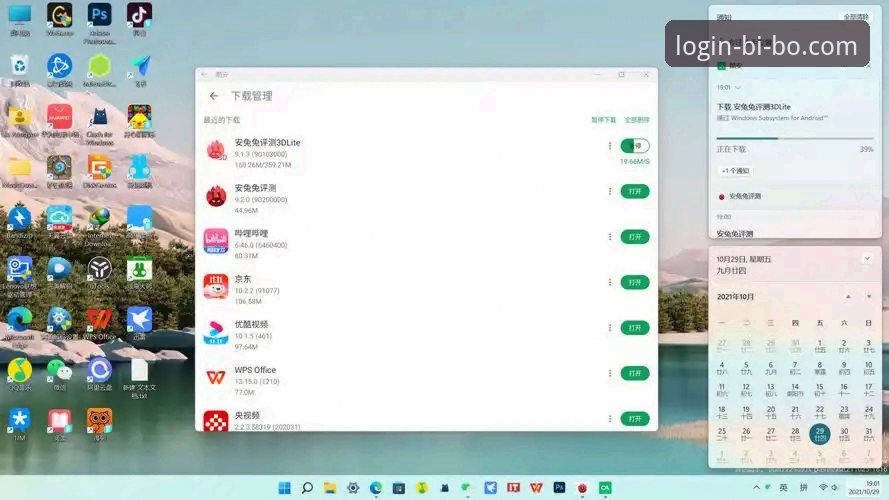
Task: Select October 29 in the calendar
Action: [820, 434]
